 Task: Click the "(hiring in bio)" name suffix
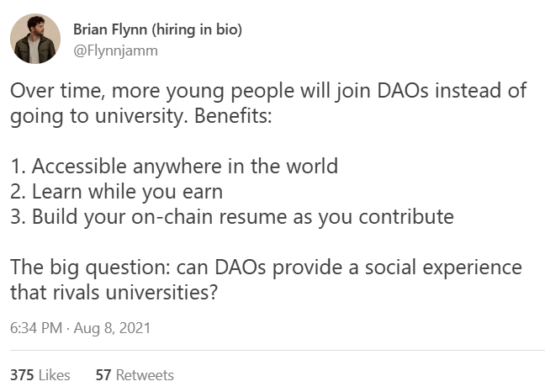pyautogui.click(x=197, y=29)
